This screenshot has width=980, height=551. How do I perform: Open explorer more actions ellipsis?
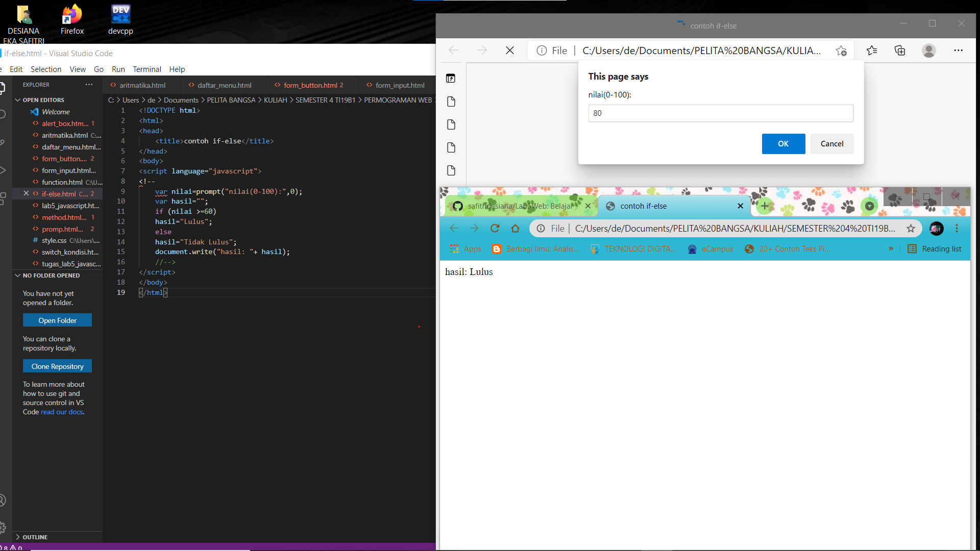89,85
